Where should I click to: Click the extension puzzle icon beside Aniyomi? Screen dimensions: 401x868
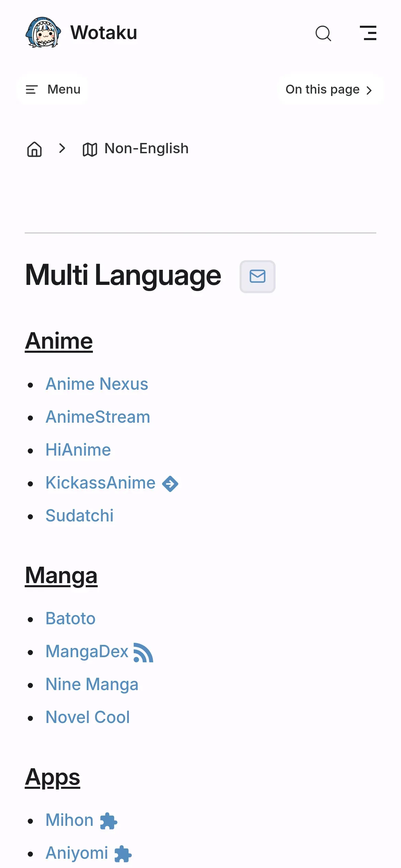click(x=123, y=854)
